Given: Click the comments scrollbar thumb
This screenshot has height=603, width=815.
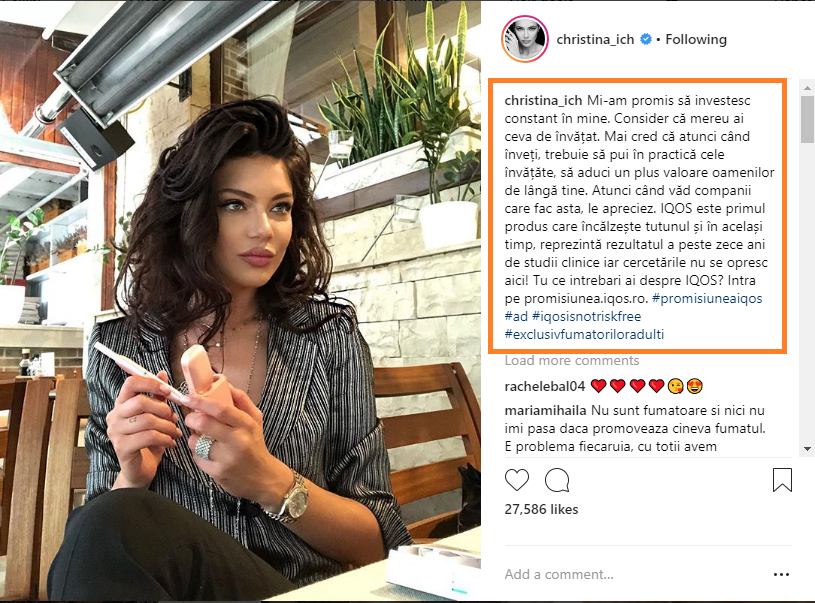Looking at the screenshot, I should click(807, 119).
